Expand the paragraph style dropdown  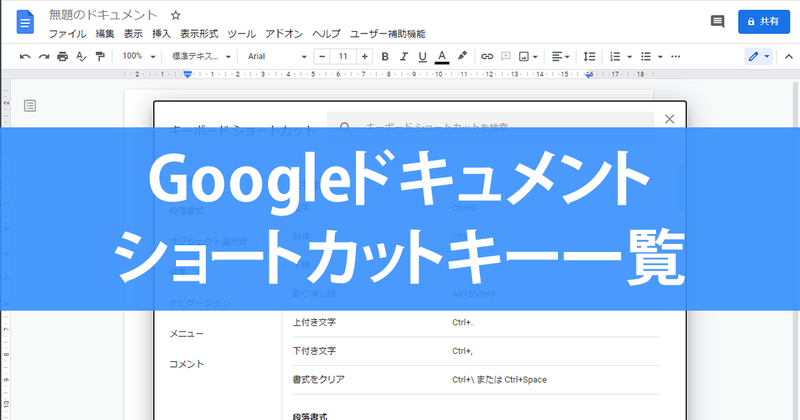pyautogui.click(x=201, y=57)
